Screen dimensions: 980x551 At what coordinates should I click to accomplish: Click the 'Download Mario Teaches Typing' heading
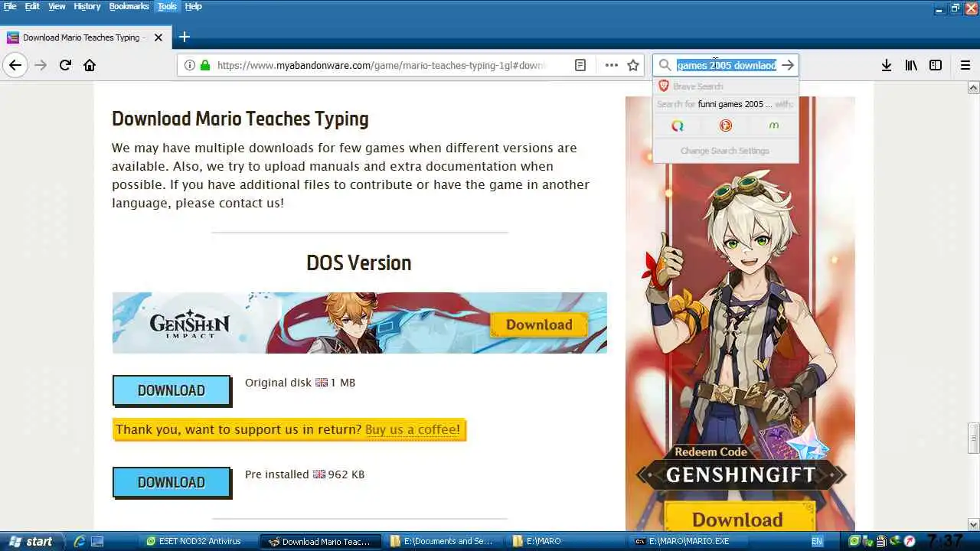click(240, 119)
